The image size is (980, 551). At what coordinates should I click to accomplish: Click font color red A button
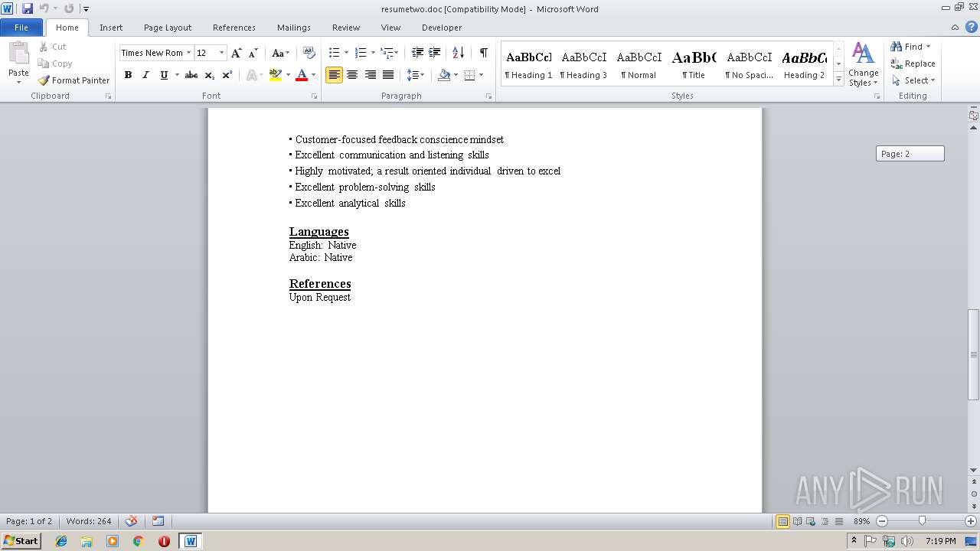click(x=302, y=75)
